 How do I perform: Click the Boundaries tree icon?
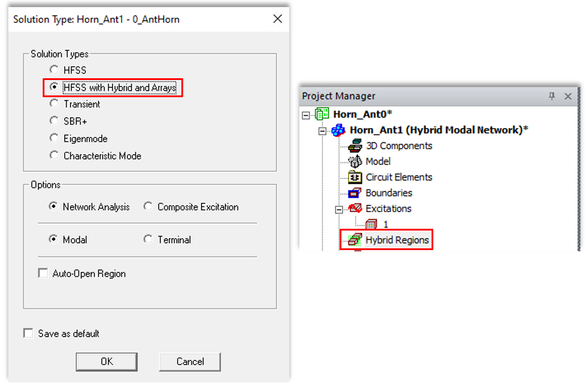pos(355,193)
